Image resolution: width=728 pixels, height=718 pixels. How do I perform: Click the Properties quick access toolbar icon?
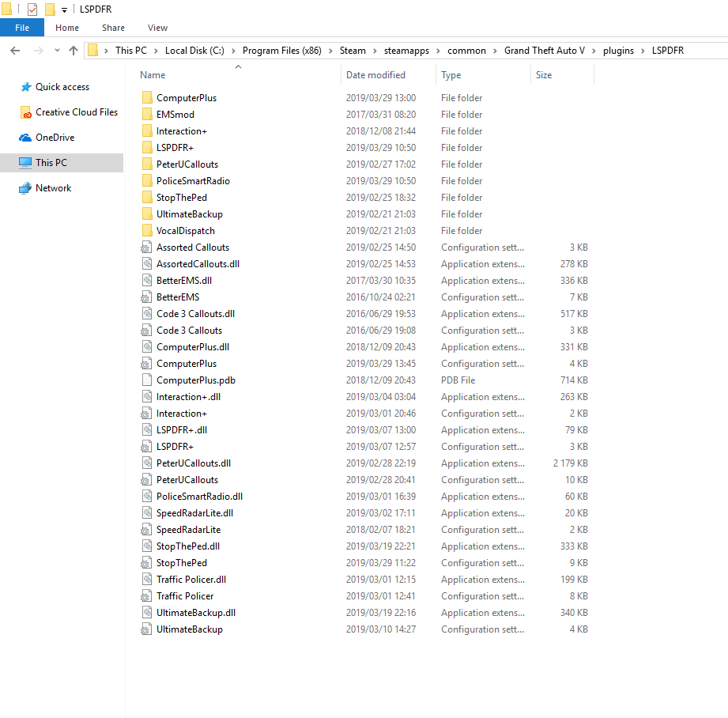32,9
